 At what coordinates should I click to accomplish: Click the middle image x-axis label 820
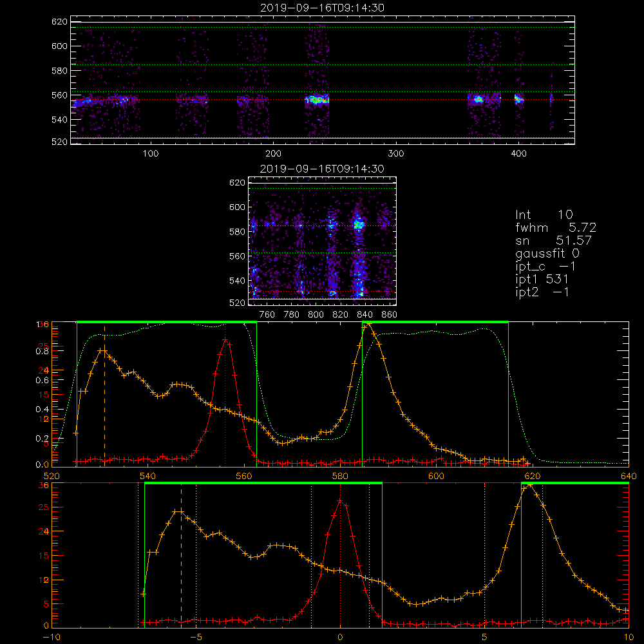click(341, 315)
